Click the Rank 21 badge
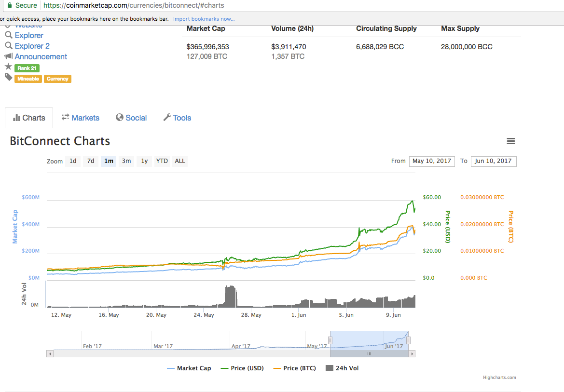Image resolution: width=564 pixels, height=392 pixels. [27, 68]
